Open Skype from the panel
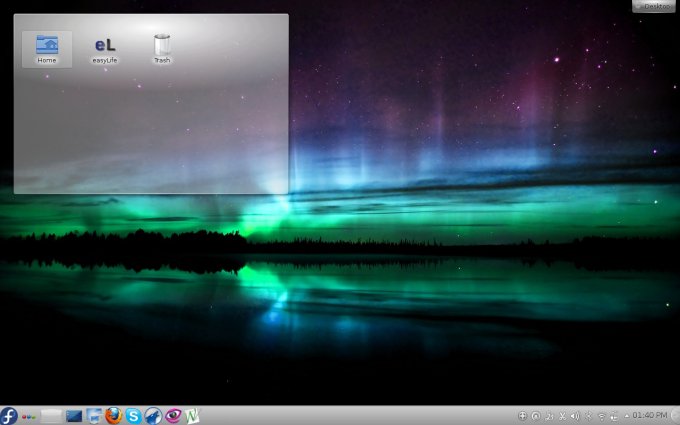 133,415
